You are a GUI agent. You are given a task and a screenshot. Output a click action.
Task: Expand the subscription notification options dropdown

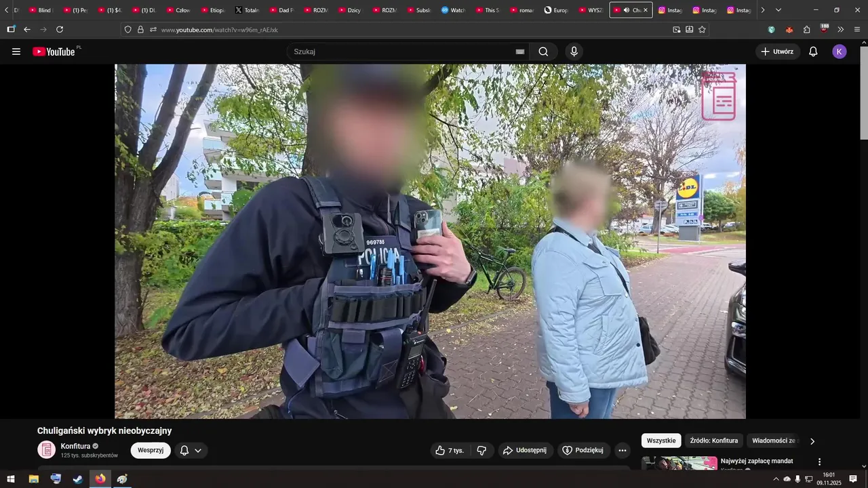point(198,451)
